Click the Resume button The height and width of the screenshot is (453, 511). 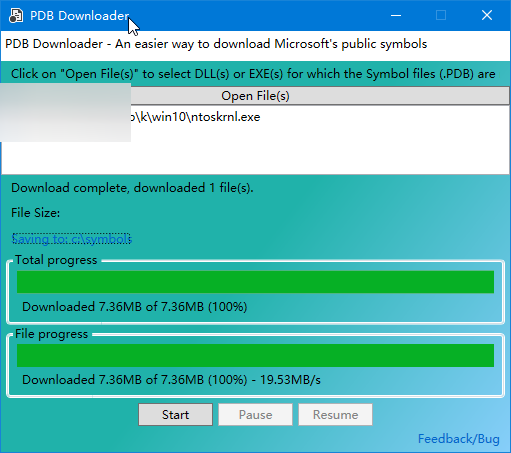click(x=335, y=415)
